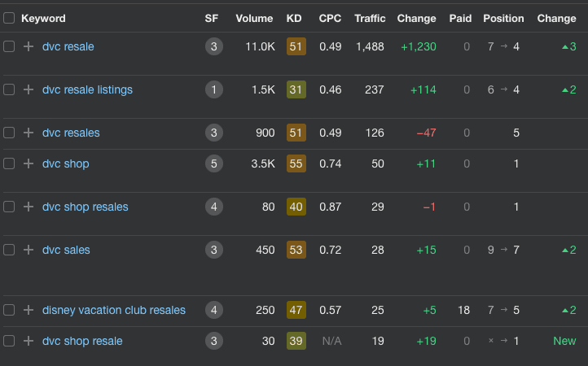Image resolution: width=588 pixels, height=366 pixels.
Task: Toggle the select-all checkbox in header
Action: click(x=9, y=18)
